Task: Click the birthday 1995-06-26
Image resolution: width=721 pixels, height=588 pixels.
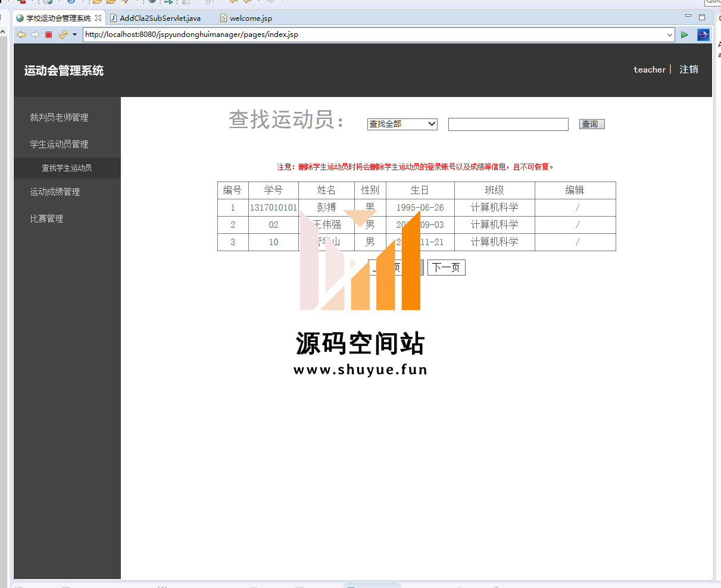Action: tap(420, 208)
